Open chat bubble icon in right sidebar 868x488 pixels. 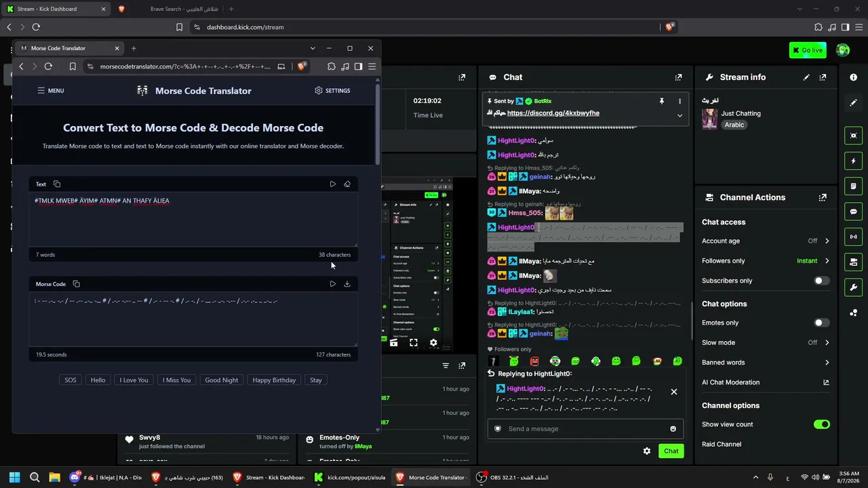pos(853,211)
